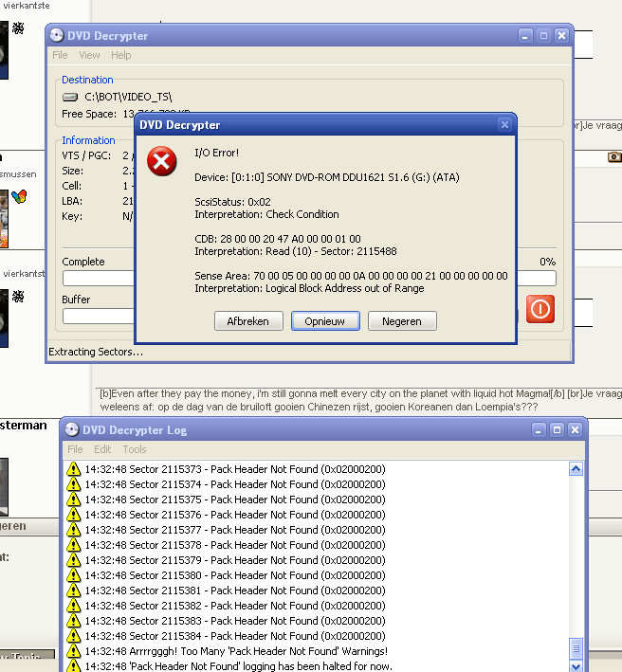Click the Afbreken button in error dialog
This screenshot has height=672, width=622.
248,321
